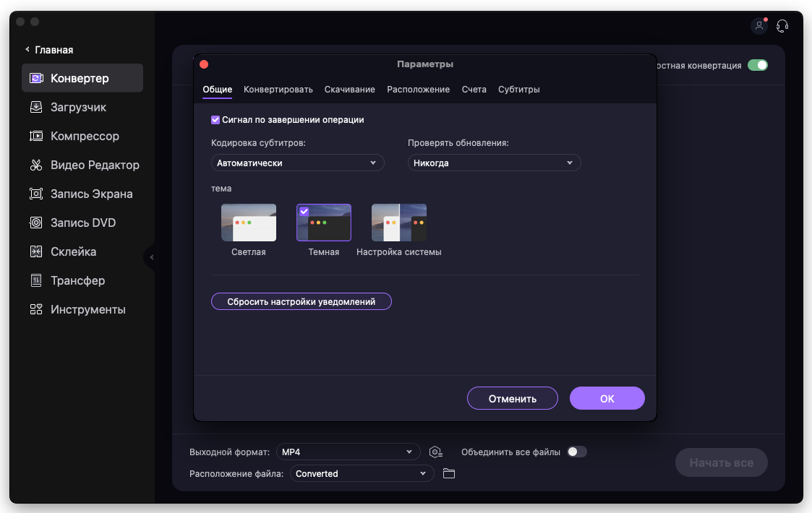
Task: Open the Загрузчик downloader icon in sidebar
Action: 36,107
